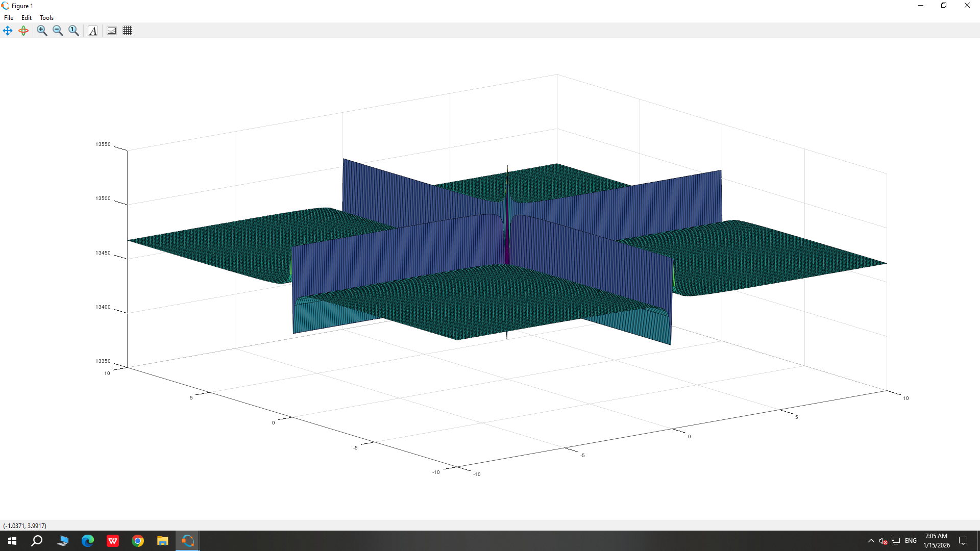The width and height of the screenshot is (980, 551).
Task: Open the Tools menu
Action: [47, 17]
